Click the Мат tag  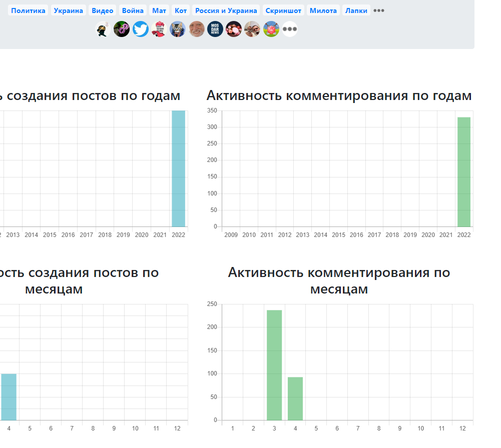[x=159, y=10]
